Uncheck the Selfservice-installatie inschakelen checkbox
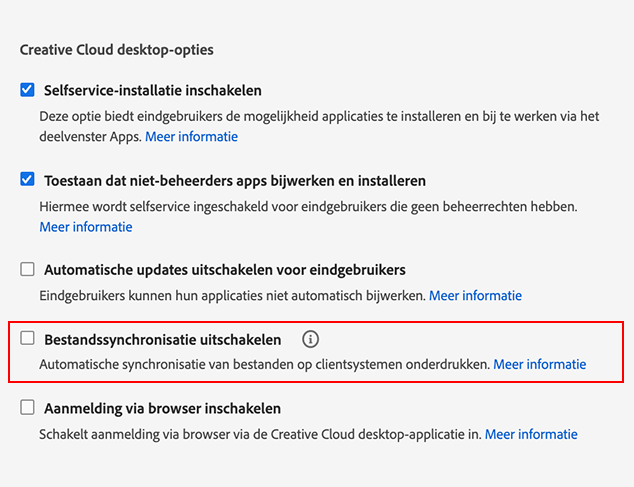 pos(28,90)
